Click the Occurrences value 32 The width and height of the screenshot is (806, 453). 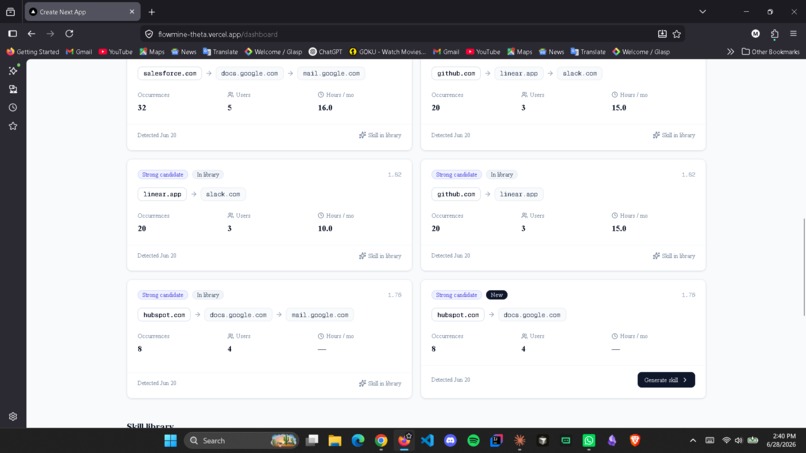pos(142,107)
